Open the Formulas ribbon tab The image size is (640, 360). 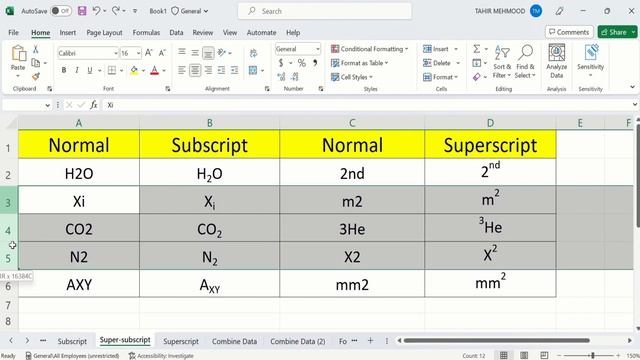[146, 32]
